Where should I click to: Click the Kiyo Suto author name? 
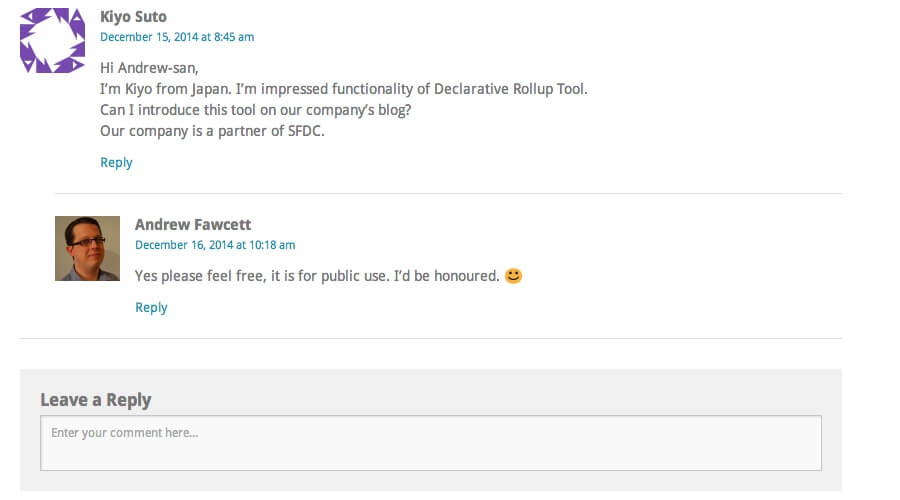[x=134, y=17]
